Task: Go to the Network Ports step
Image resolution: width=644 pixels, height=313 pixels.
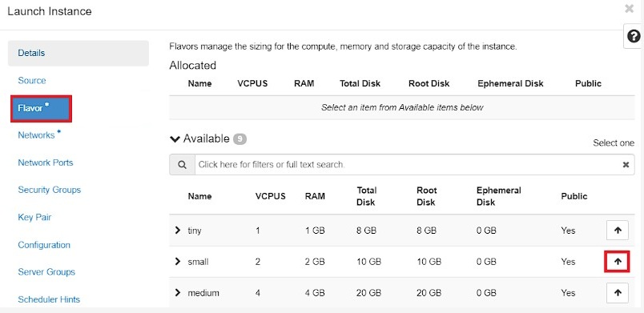Action: [x=45, y=163]
